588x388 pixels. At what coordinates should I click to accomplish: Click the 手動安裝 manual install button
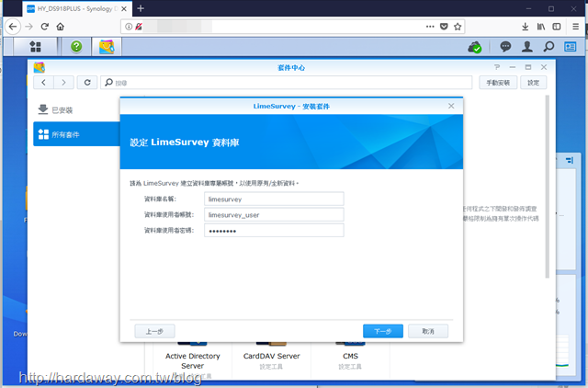498,83
